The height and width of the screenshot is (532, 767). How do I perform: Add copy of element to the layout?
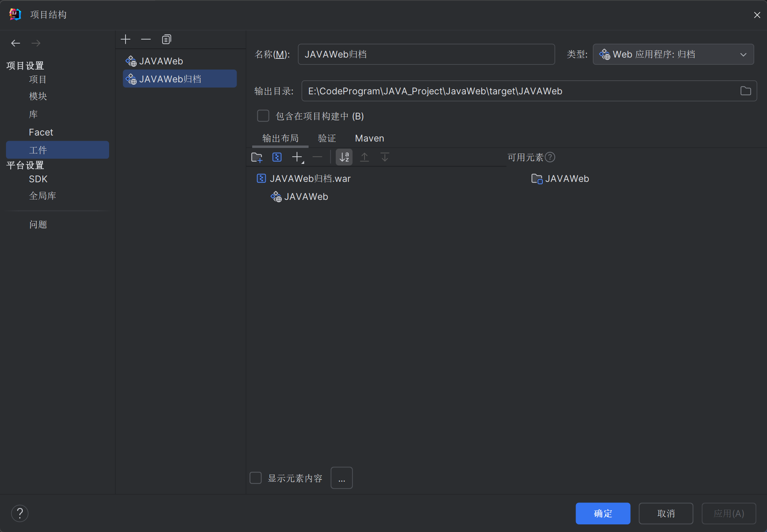tap(298, 157)
